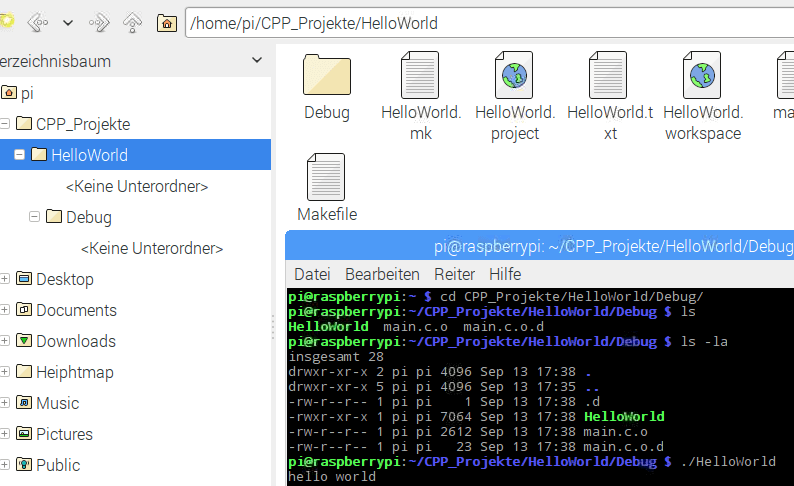This screenshot has width=794, height=486.
Task: Collapse the CPP_Projekte tree node
Action: pos(6,124)
